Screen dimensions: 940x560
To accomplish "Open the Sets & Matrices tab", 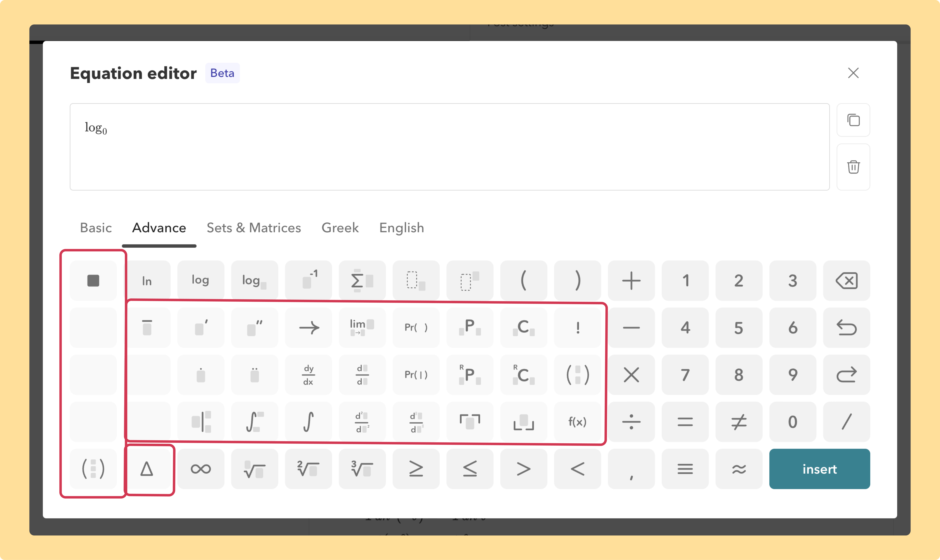I will coord(254,228).
